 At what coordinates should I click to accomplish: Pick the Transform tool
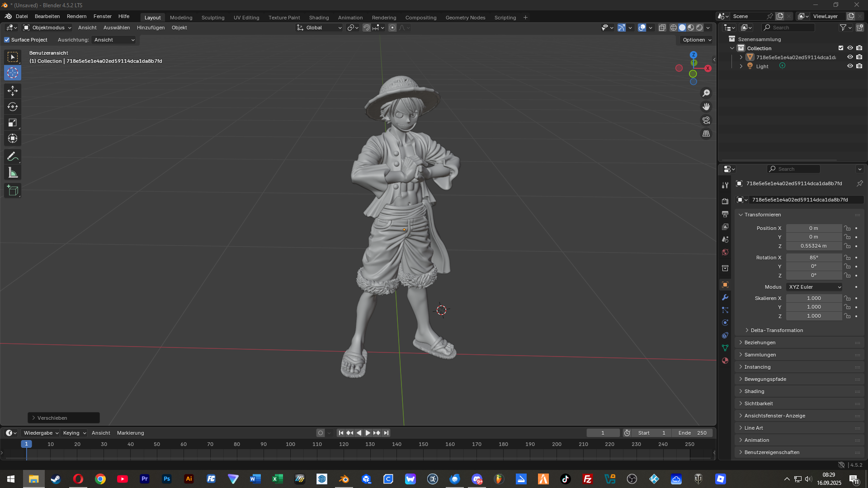click(x=13, y=138)
